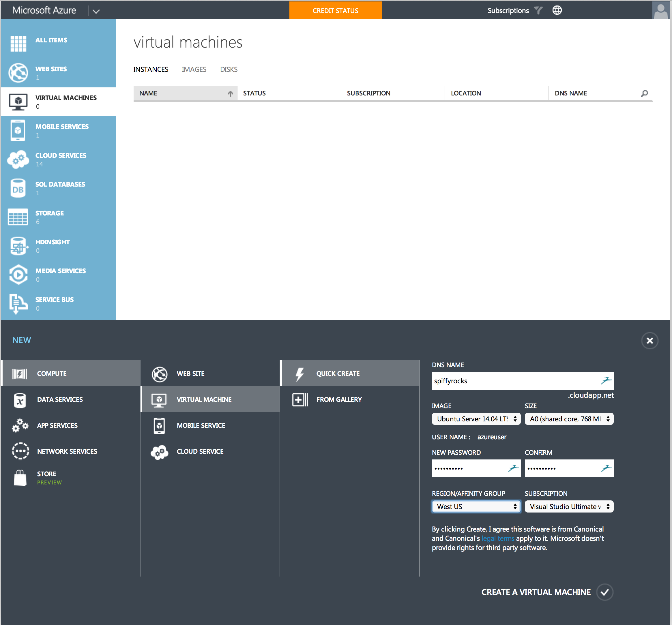Open the Service Bus icon
672x625 pixels.
coord(18,304)
